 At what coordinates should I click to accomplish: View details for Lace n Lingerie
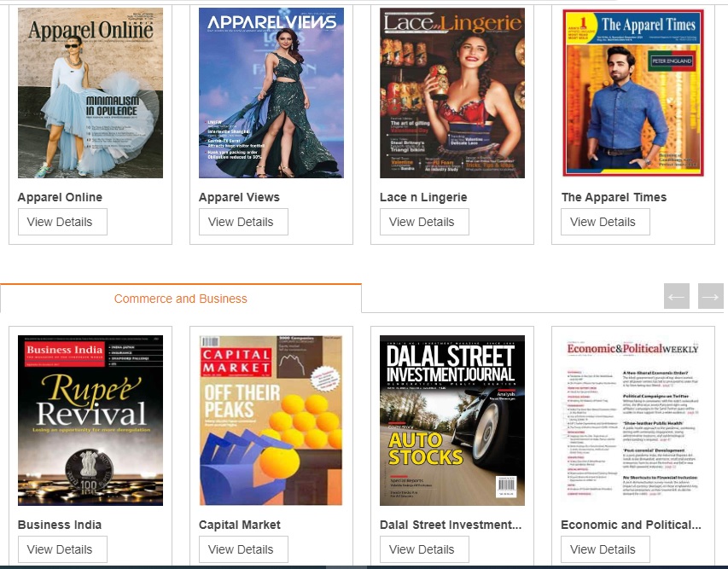tap(424, 222)
